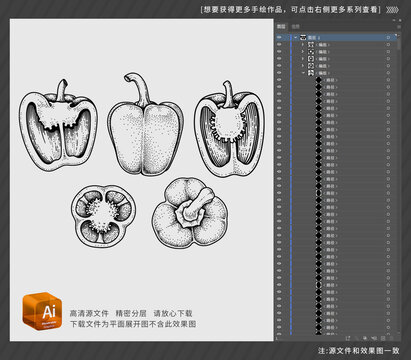411x360 pixels.
Task: Click target circle of the fourth collapsed 编组
Action: [x=388, y=66]
